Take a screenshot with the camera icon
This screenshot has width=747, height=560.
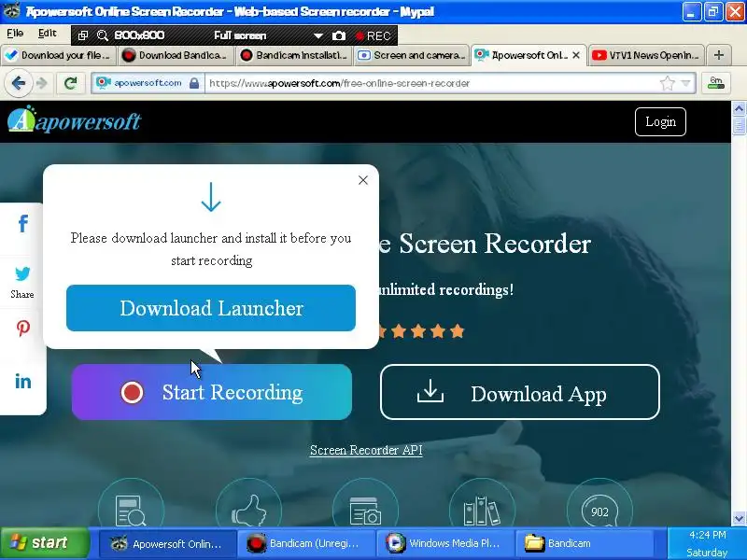(339, 35)
